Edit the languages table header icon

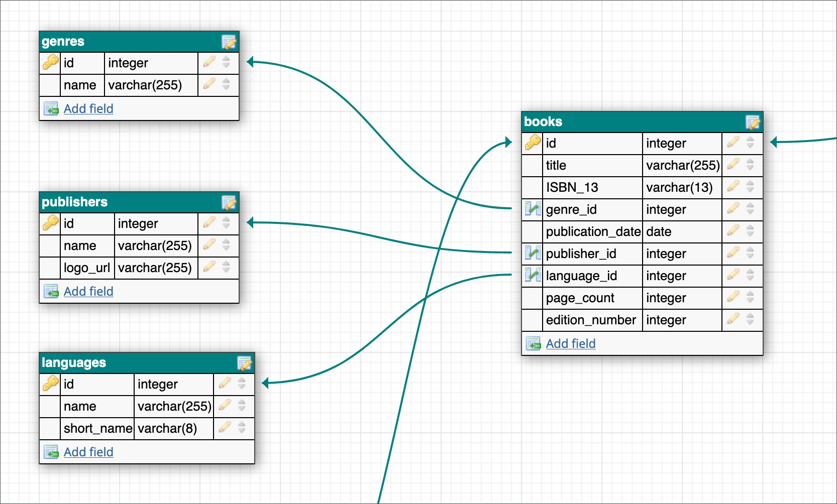[x=244, y=363]
